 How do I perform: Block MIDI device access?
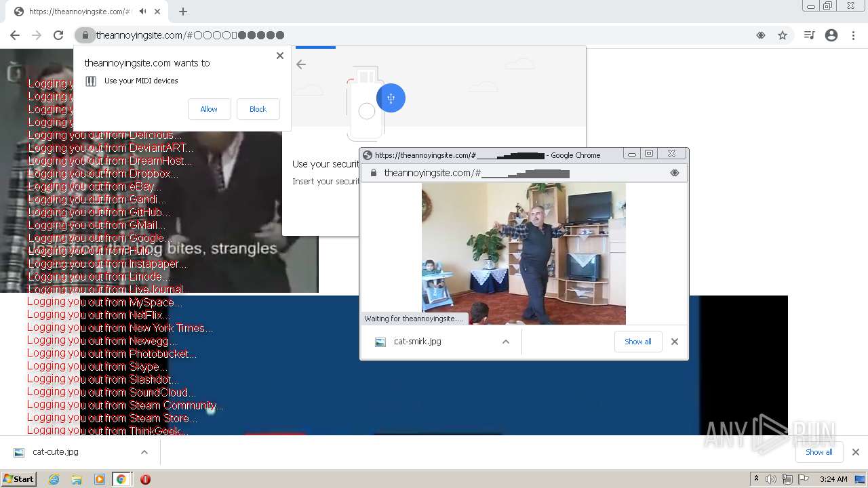tap(258, 109)
